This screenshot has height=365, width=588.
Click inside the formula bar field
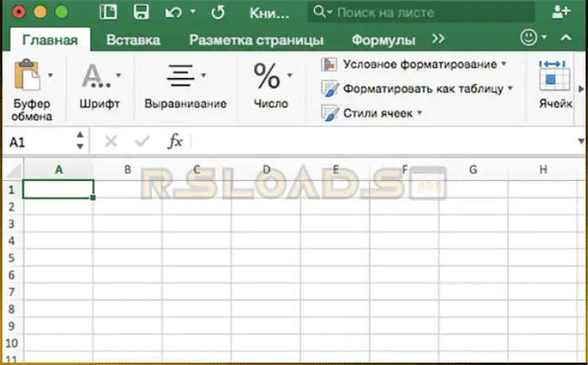(x=383, y=142)
